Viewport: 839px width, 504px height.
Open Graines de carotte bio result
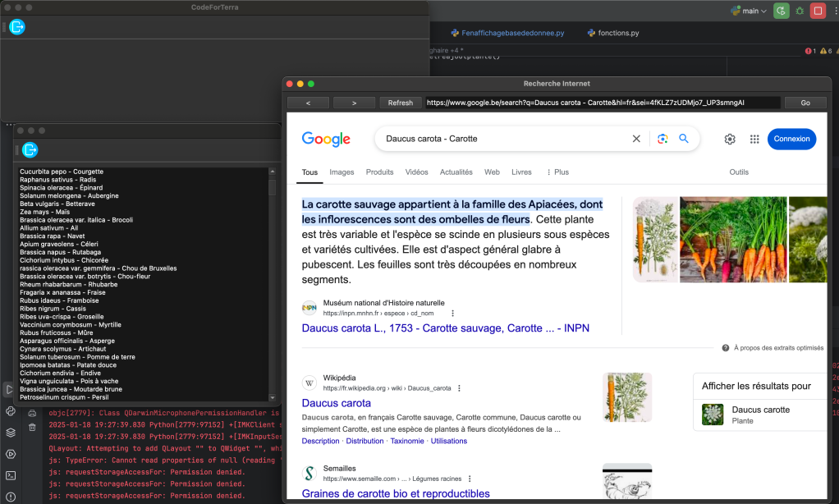396,493
